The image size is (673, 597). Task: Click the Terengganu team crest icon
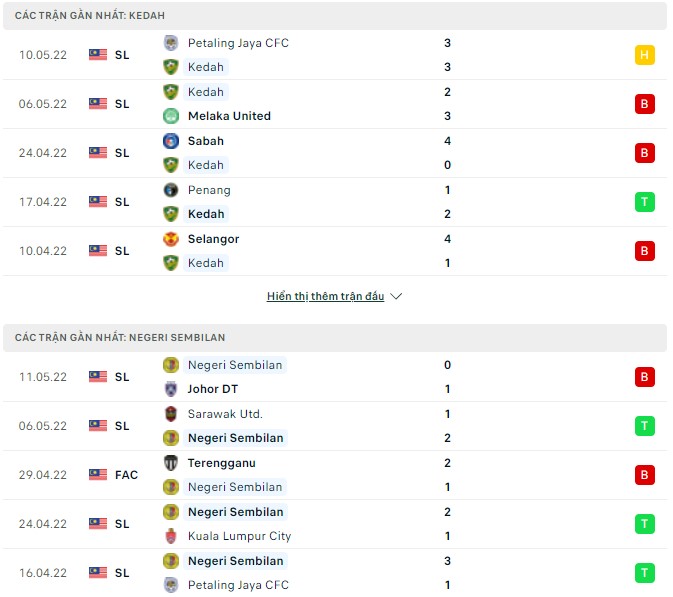tap(170, 463)
